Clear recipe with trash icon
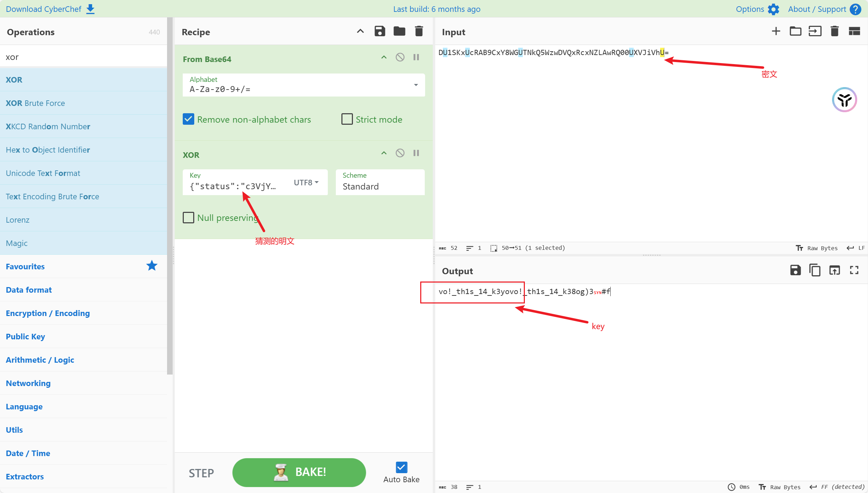868x493 pixels. (419, 31)
